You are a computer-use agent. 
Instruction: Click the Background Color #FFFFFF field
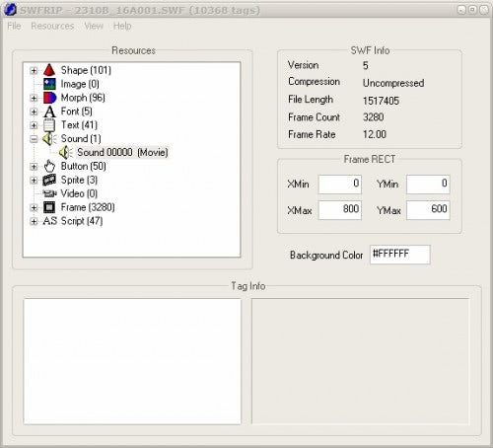(400, 255)
